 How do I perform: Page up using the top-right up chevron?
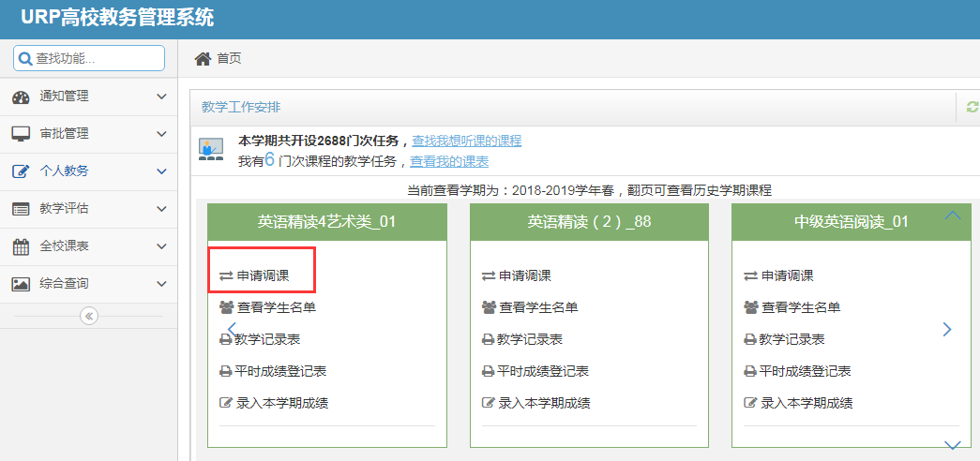(953, 216)
